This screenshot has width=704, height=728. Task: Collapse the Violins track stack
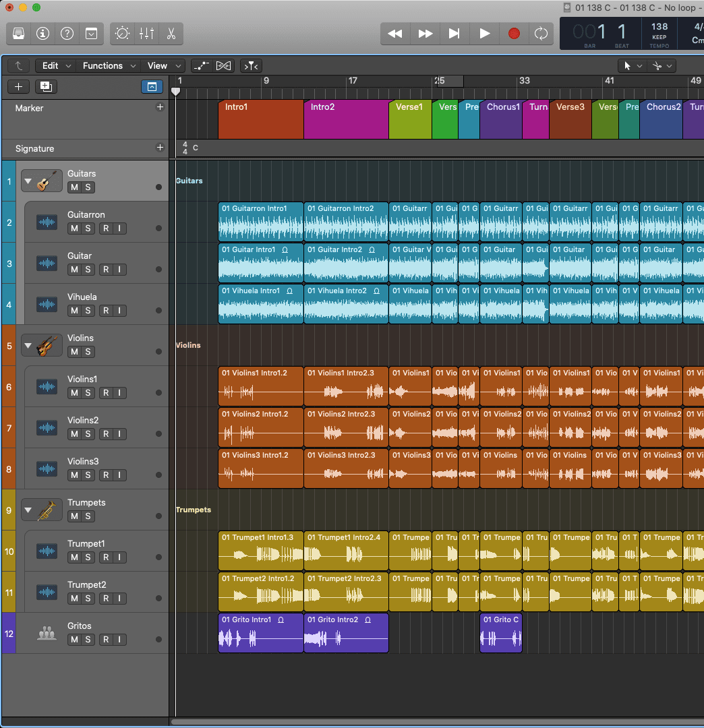point(28,346)
